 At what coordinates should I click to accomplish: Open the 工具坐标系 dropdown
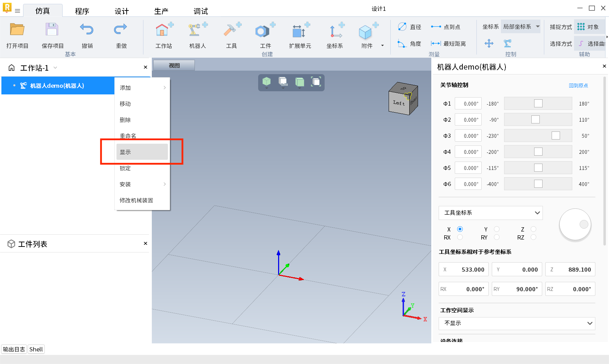(490, 213)
